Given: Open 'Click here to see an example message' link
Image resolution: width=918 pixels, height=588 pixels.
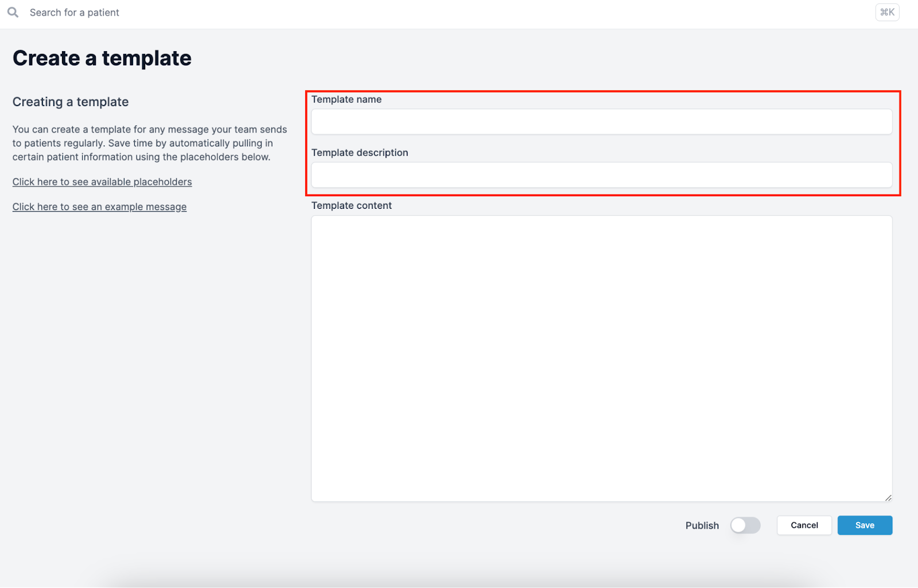Looking at the screenshot, I should 99,207.
